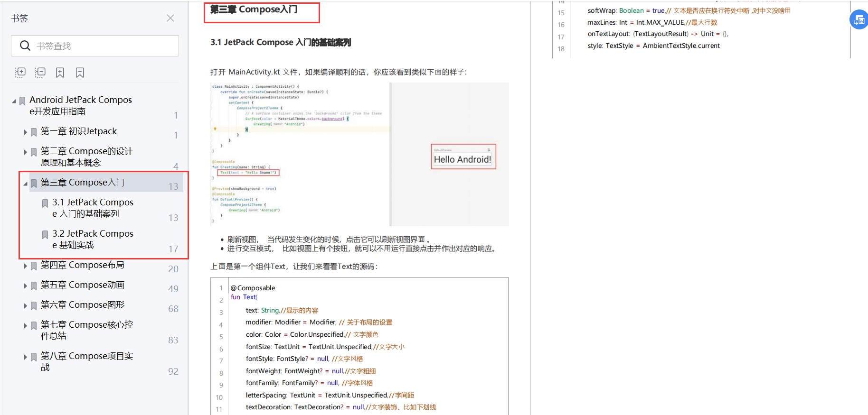This screenshot has height=415, width=868.
Task: Click bookmark flag icon beside 第一章 初识Jetpack
Action: [34, 132]
